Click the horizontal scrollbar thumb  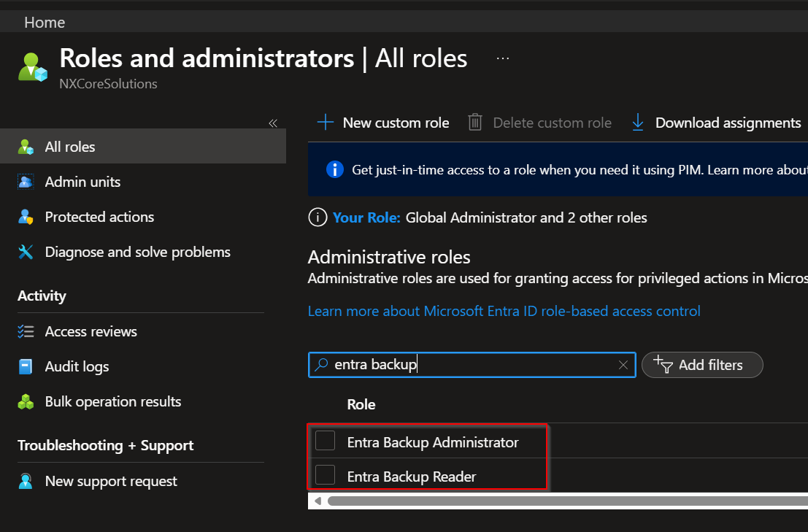click(x=567, y=501)
